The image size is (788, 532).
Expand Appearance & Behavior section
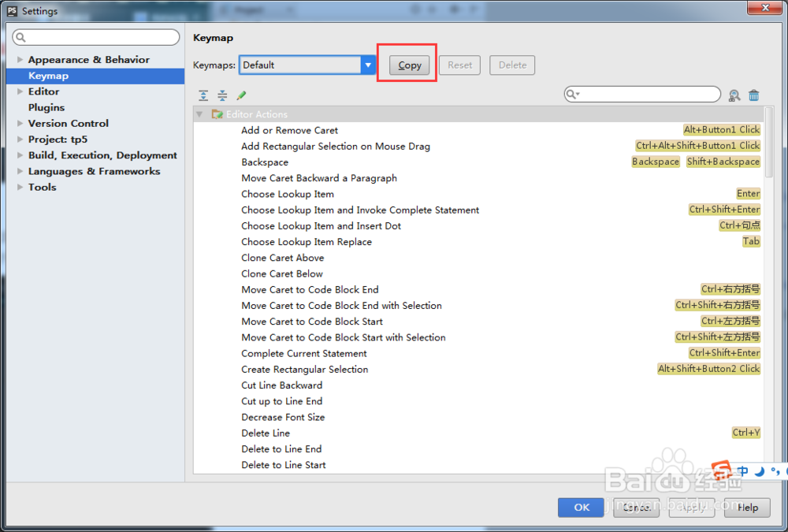[20, 59]
